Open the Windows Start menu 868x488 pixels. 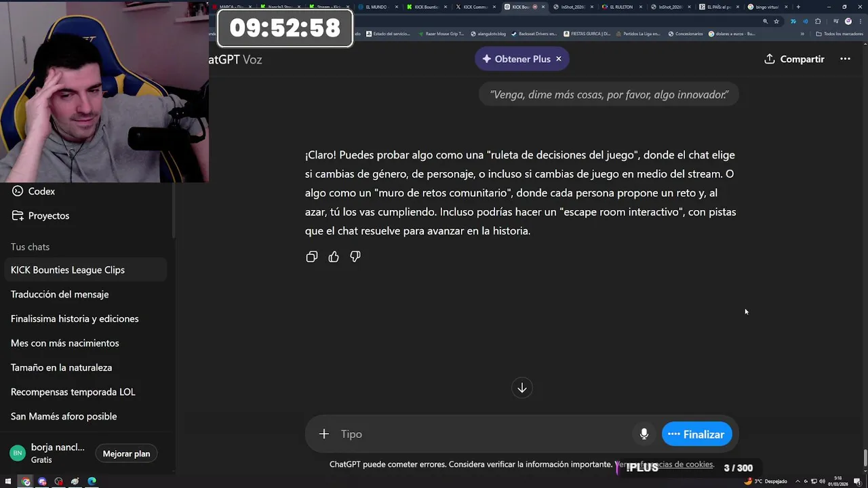click(x=9, y=481)
